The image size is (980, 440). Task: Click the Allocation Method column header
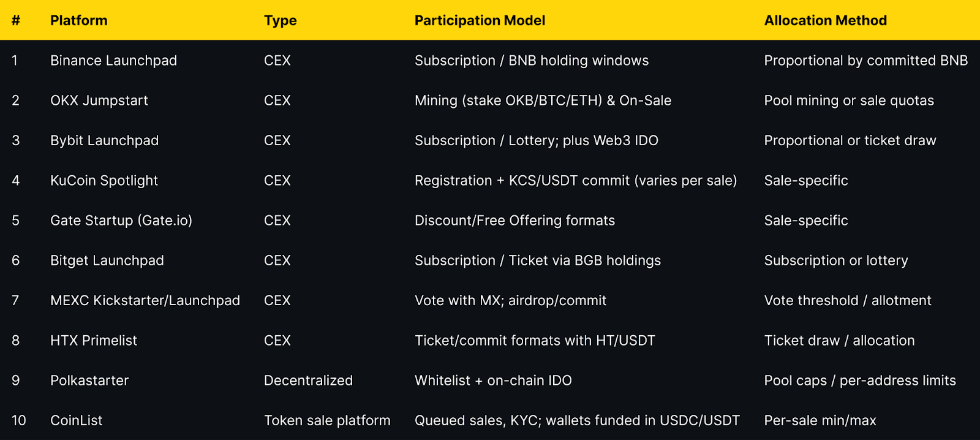pos(825,20)
